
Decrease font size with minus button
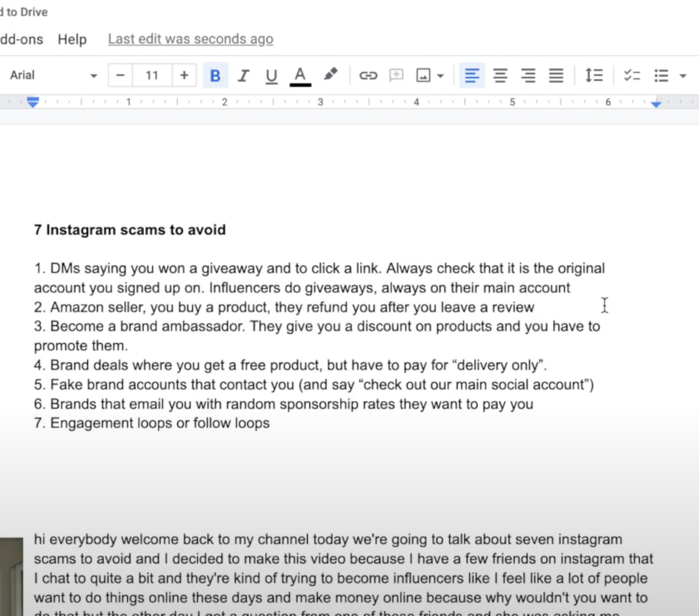(120, 75)
